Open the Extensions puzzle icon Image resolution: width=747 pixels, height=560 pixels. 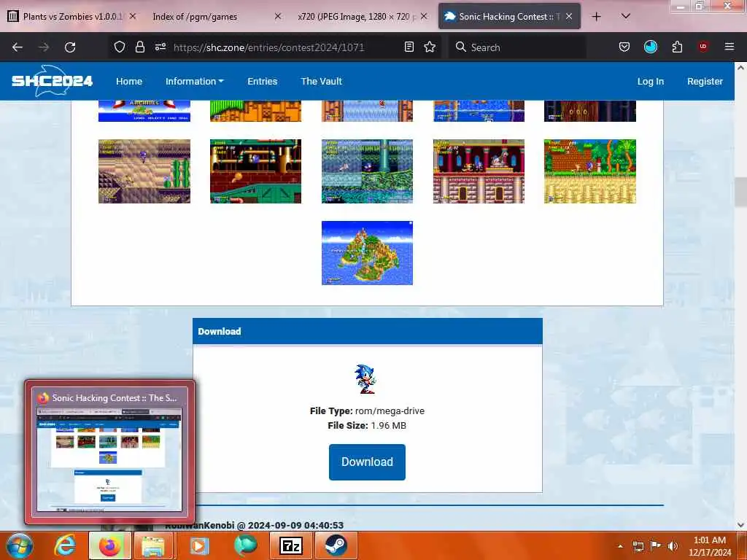pyautogui.click(x=677, y=47)
